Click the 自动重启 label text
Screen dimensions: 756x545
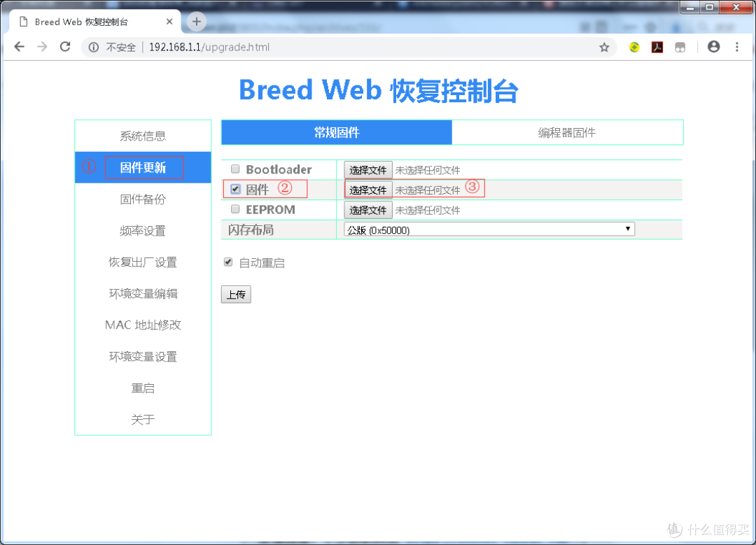[262, 262]
